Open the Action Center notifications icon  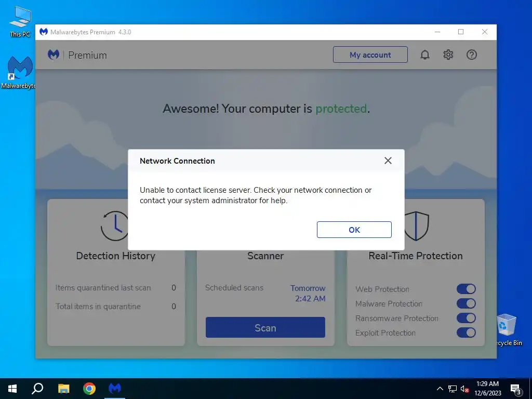(516, 389)
